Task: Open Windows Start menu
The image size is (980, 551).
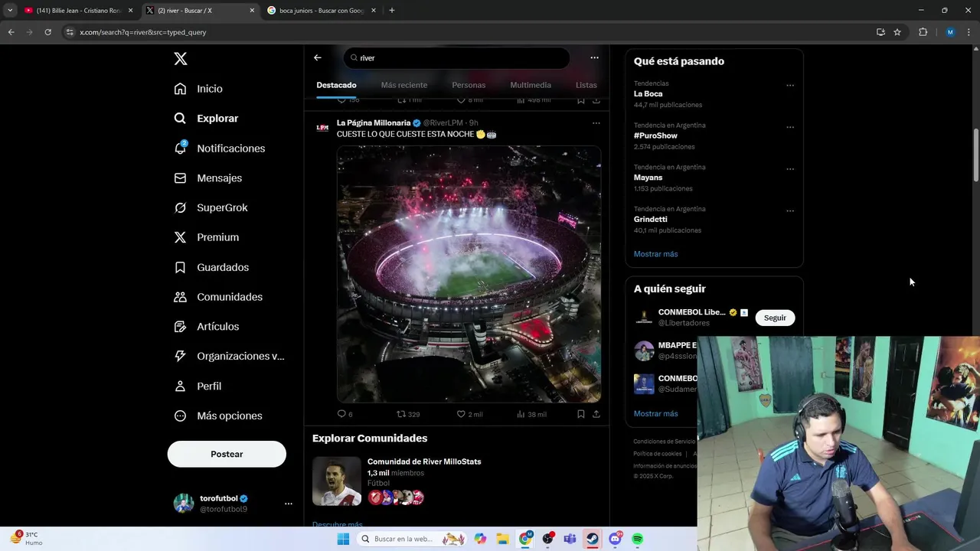Action: tap(343, 539)
